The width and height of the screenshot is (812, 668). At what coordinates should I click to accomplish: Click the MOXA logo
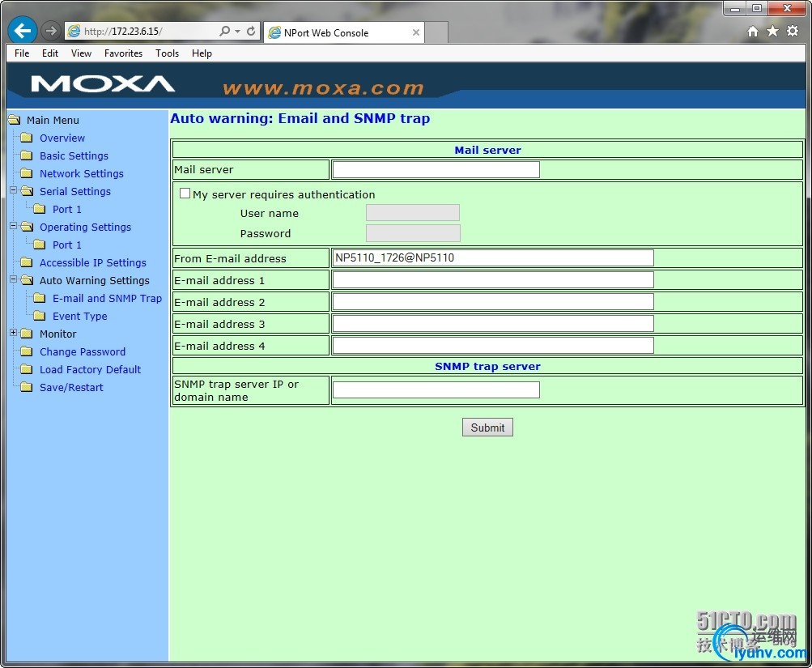103,84
